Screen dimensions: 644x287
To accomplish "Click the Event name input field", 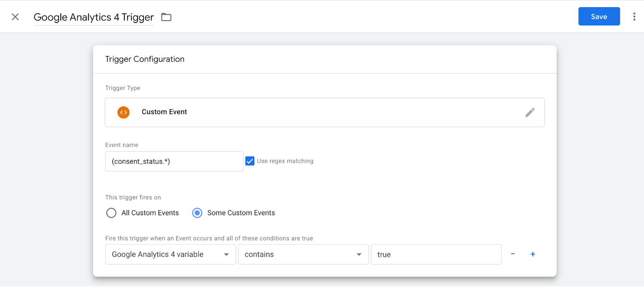I will [174, 161].
